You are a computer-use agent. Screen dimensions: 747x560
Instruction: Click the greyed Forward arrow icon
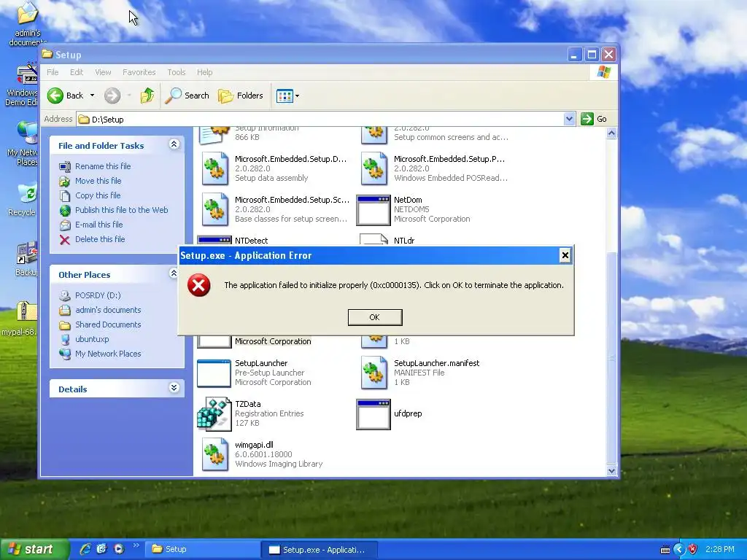pos(112,96)
